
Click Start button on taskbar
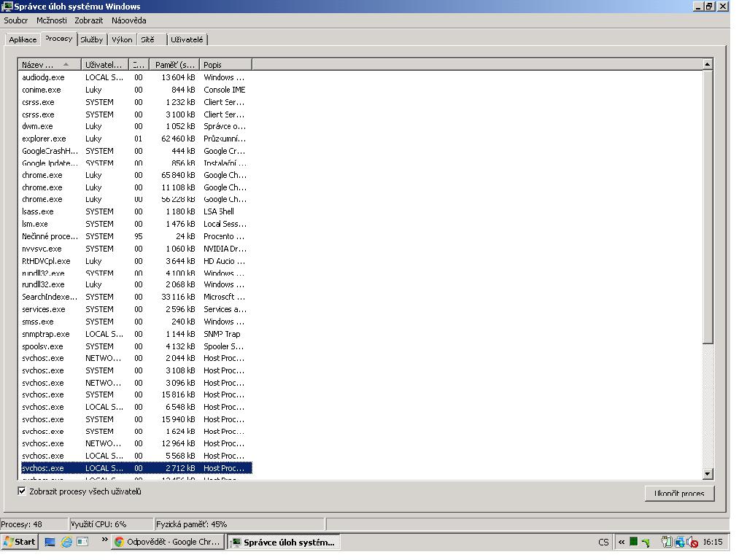point(20,542)
